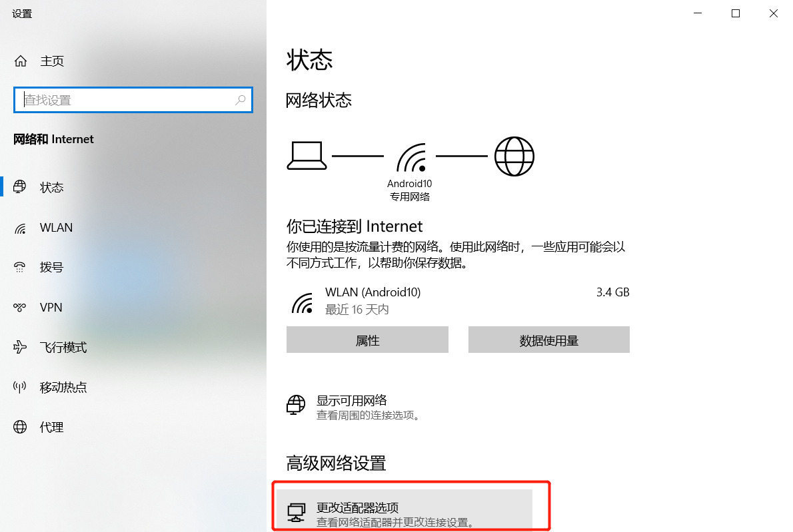This screenshot has width=793, height=532.
Task: Click the WLAN (Android10) network entry
Action: click(458, 300)
